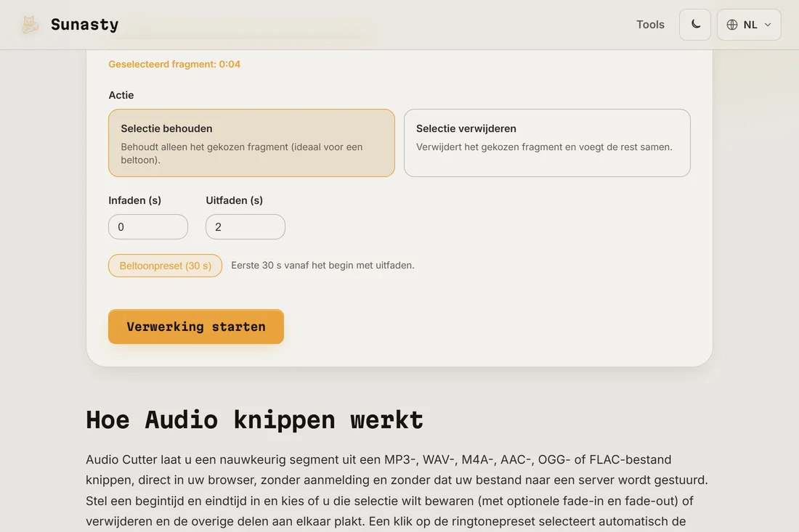This screenshot has width=799, height=532.
Task: Open the NL language dropdown
Action: coord(749,25)
